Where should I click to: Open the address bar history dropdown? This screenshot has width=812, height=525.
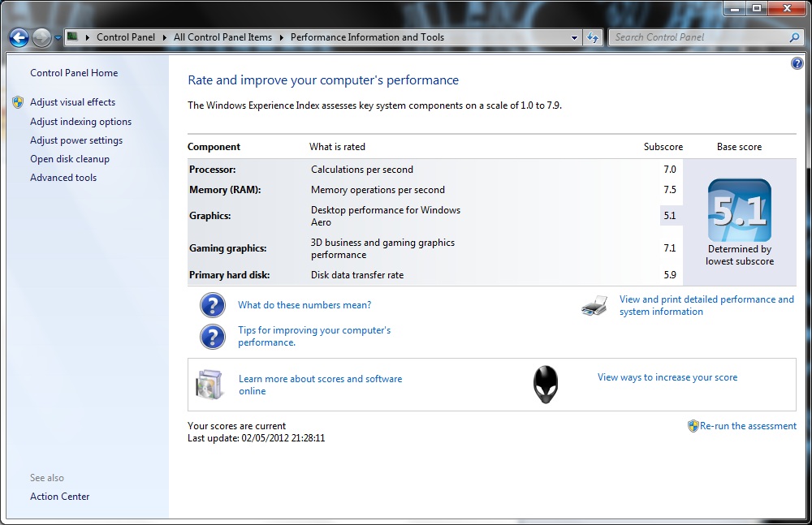[574, 38]
